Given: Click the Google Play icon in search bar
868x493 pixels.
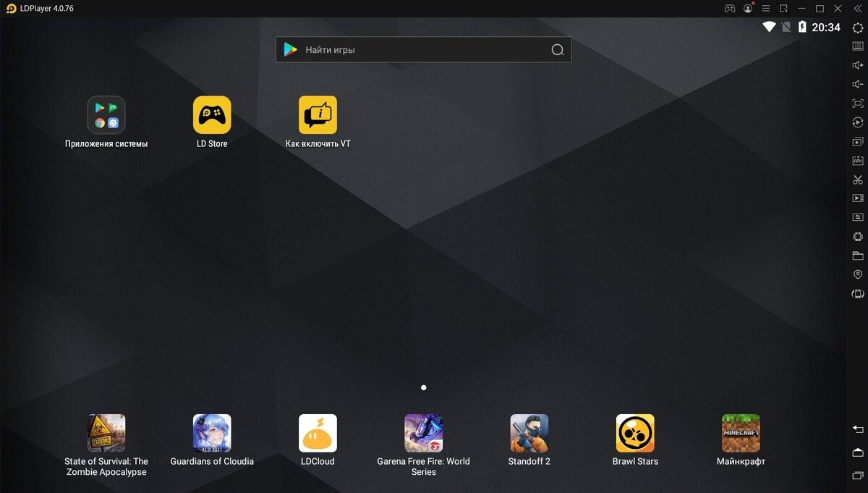Looking at the screenshot, I should tap(291, 49).
